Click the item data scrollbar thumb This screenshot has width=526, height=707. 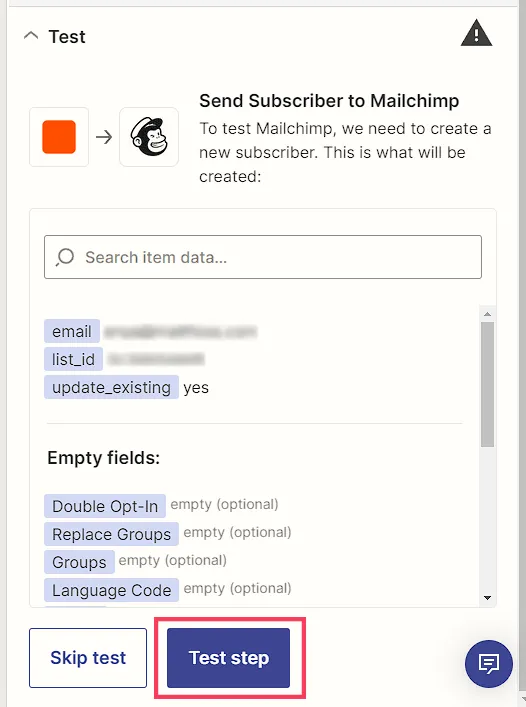[487, 384]
